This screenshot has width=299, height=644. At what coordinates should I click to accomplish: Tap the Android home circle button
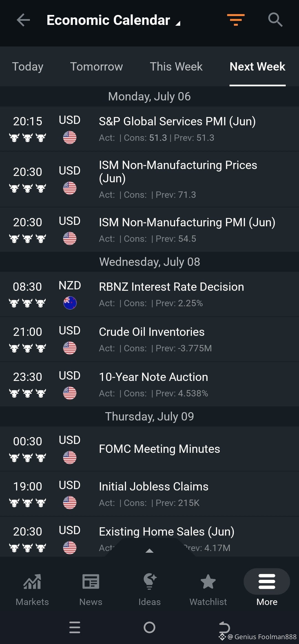149,627
